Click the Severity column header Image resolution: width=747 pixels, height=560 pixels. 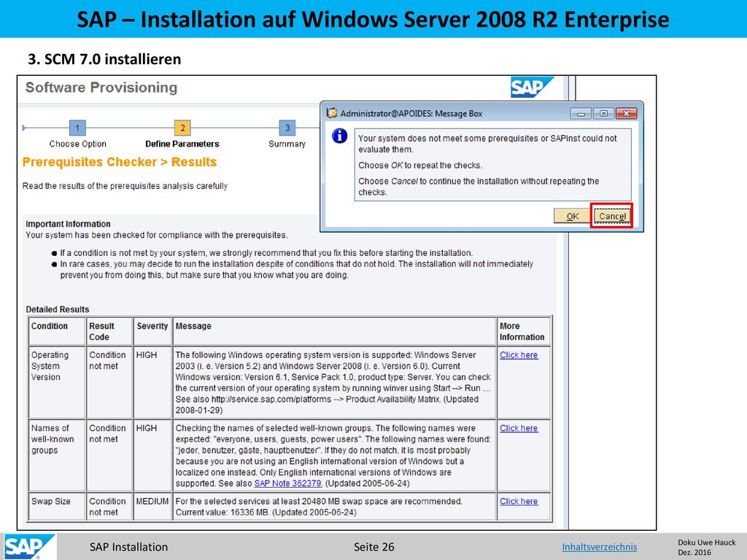click(x=152, y=331)
